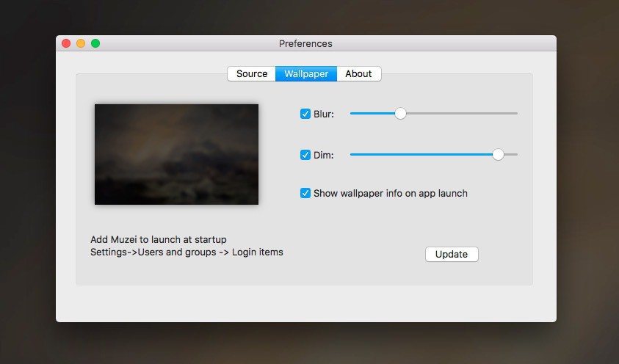Minimize Preferences window with yellow button
The width and height of the screenshot is (619, 364).
[81, 43]
